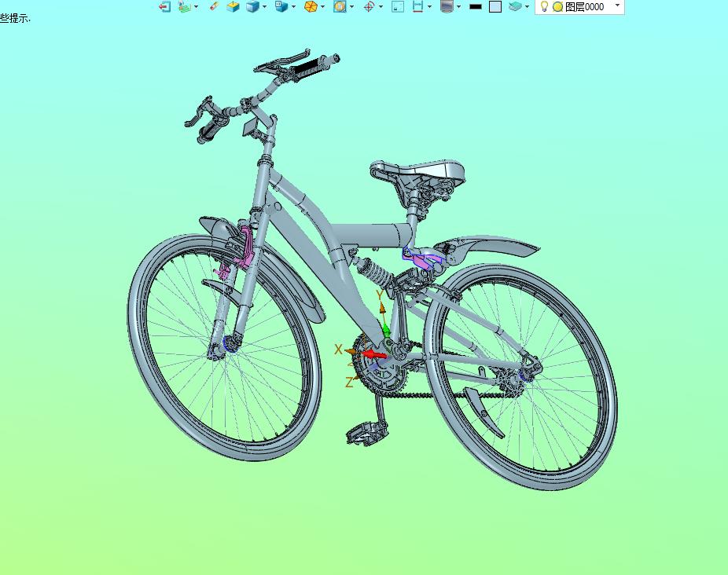Click the blue shaded cube display icon
The width and height of the screenshot is (728, 575).
pyautogui.click(x=252, y=6)
